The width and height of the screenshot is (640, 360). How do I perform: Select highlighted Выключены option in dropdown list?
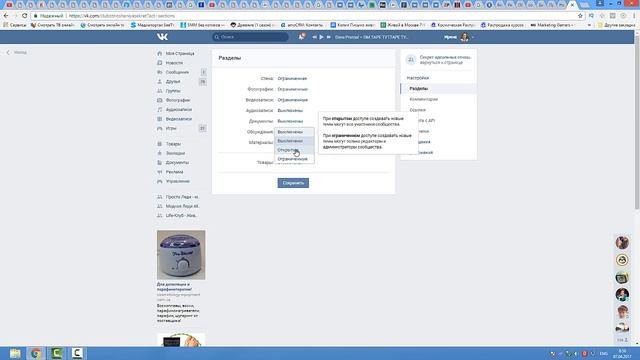294,141
